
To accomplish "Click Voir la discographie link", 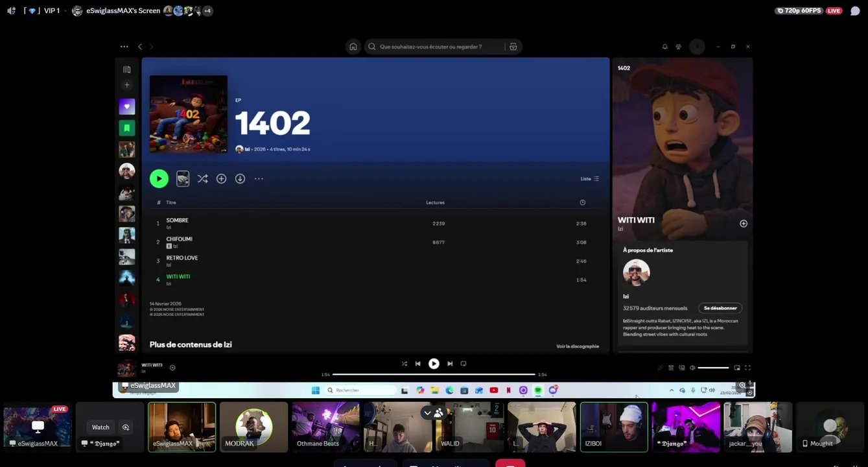I will [578, 346].
